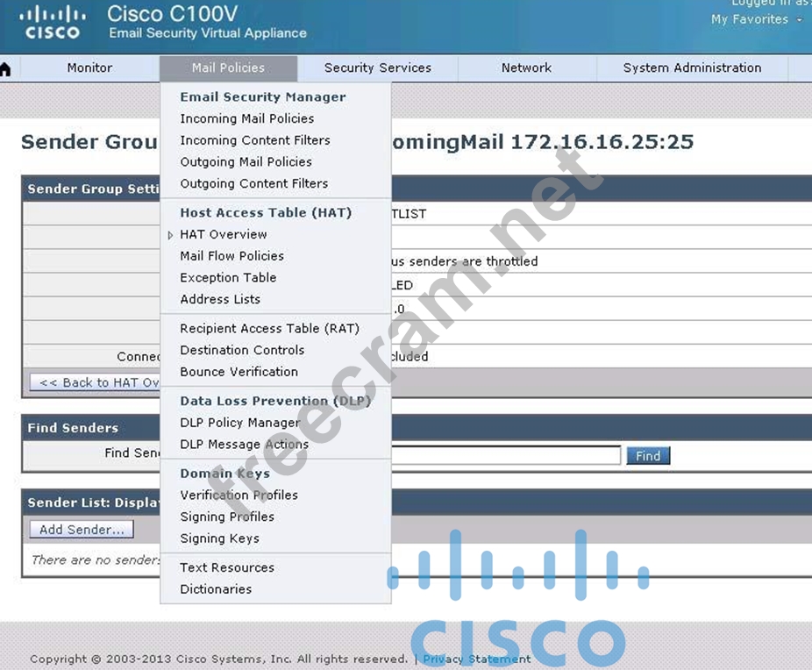Select DLP Policy Manager
The image size is (812, 670).
[x=239, y=423]
